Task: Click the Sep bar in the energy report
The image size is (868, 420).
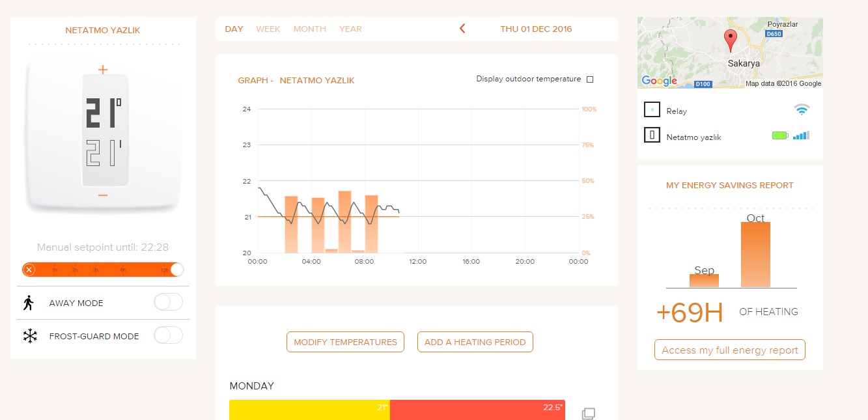Action: [x=704, y=281]
